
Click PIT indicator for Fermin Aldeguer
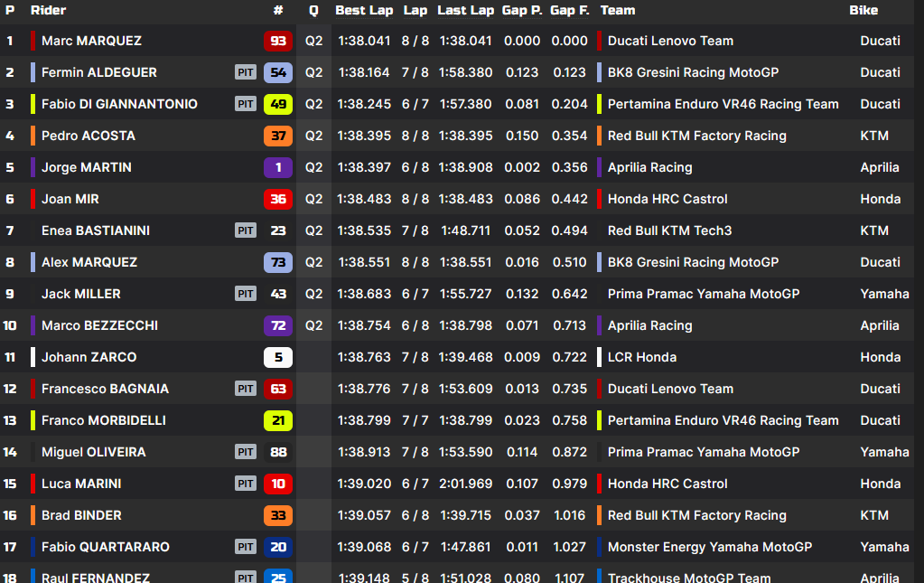[245, 72]
